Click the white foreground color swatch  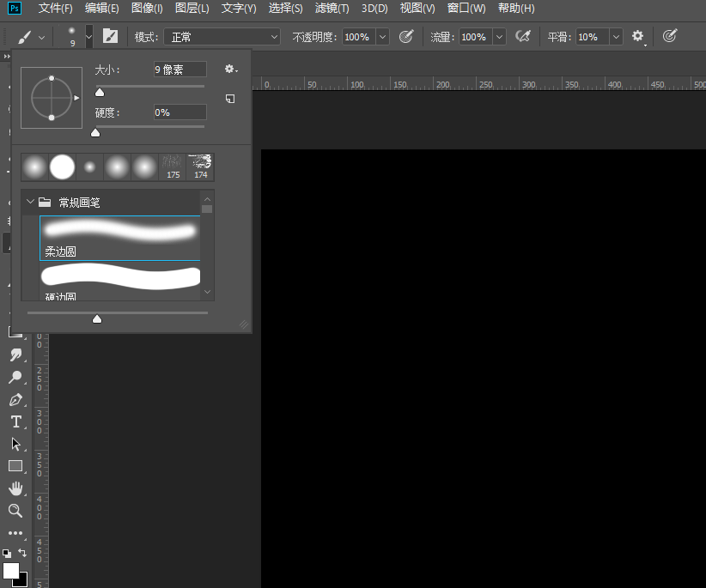[x=10, y=570]
